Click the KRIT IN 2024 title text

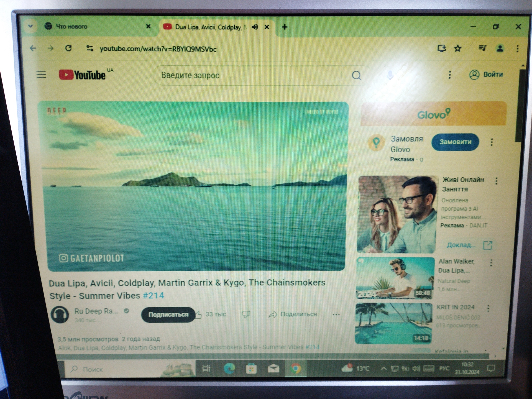pos(456,307)
